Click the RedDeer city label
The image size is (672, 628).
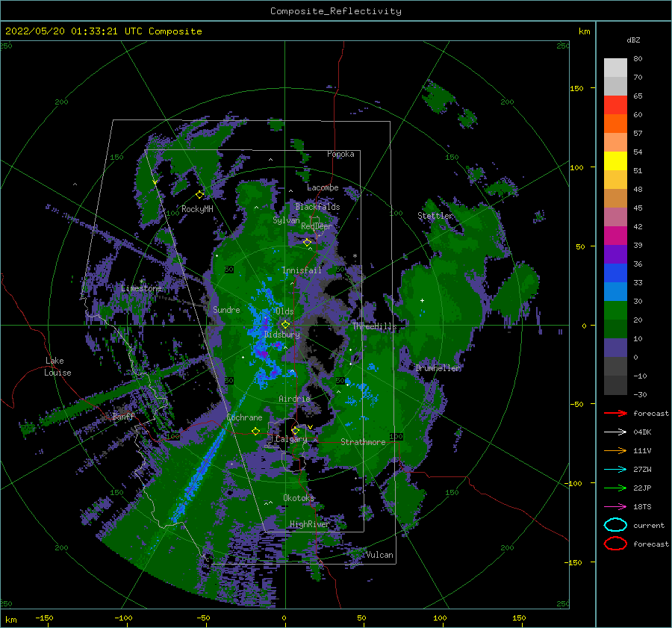317,226
